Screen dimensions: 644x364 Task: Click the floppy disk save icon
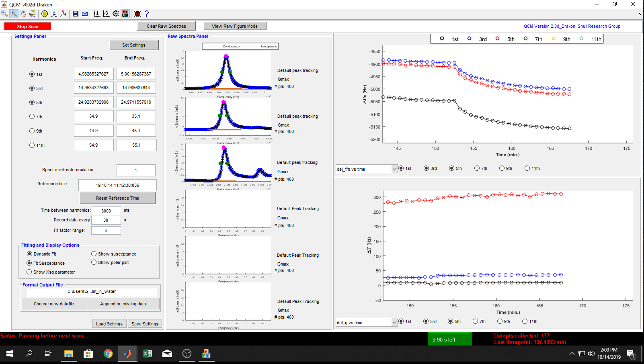coord(76,14)
